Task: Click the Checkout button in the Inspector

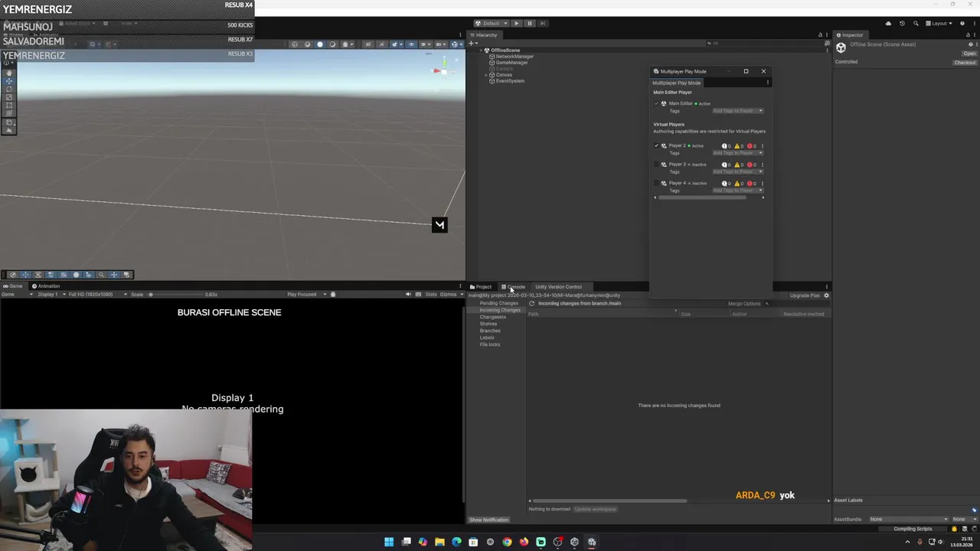Action: [x=965, y=62]
